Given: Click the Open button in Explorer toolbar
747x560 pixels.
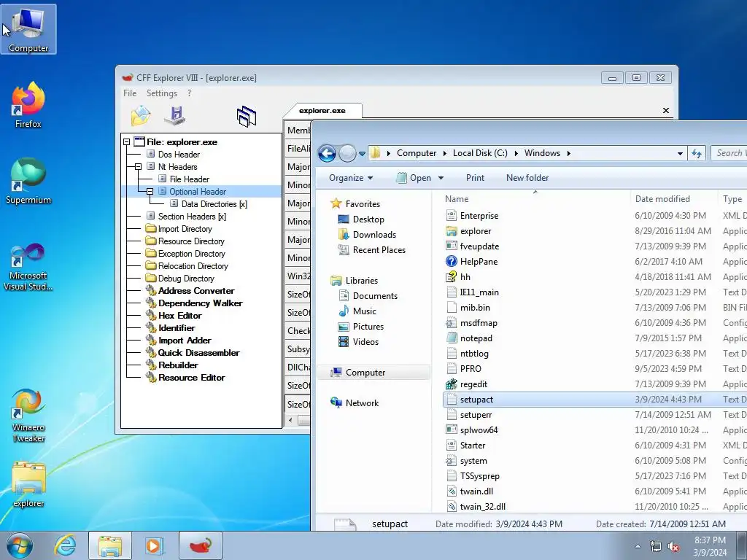Looking at the screenshot, I should click(413, 178).
